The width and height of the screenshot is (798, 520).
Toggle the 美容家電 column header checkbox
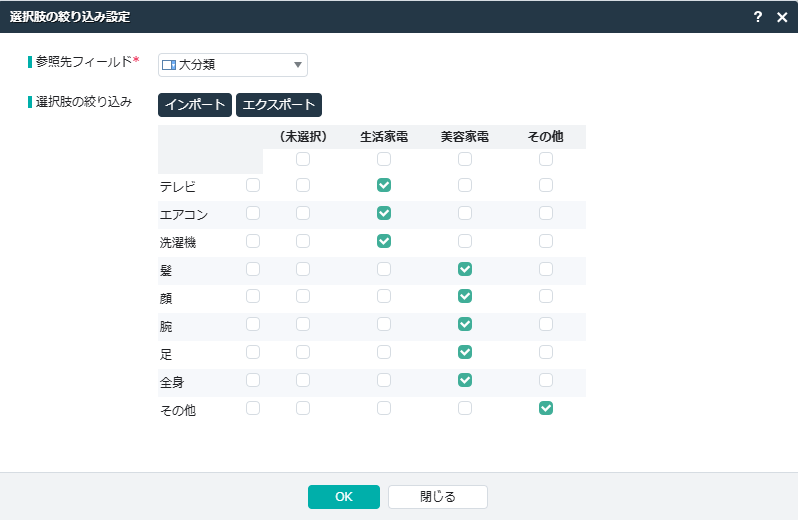pos(464,159)
